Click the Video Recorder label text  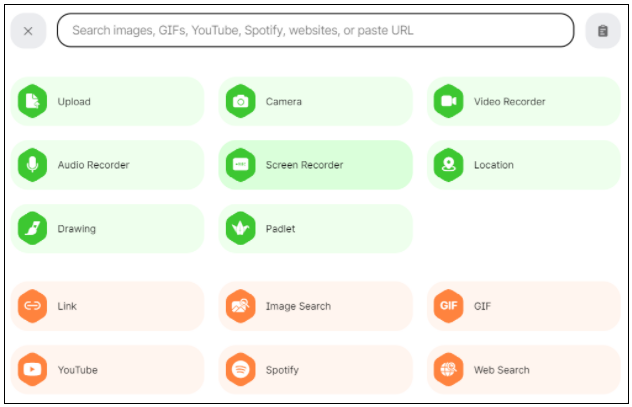[x=509, y=102]
